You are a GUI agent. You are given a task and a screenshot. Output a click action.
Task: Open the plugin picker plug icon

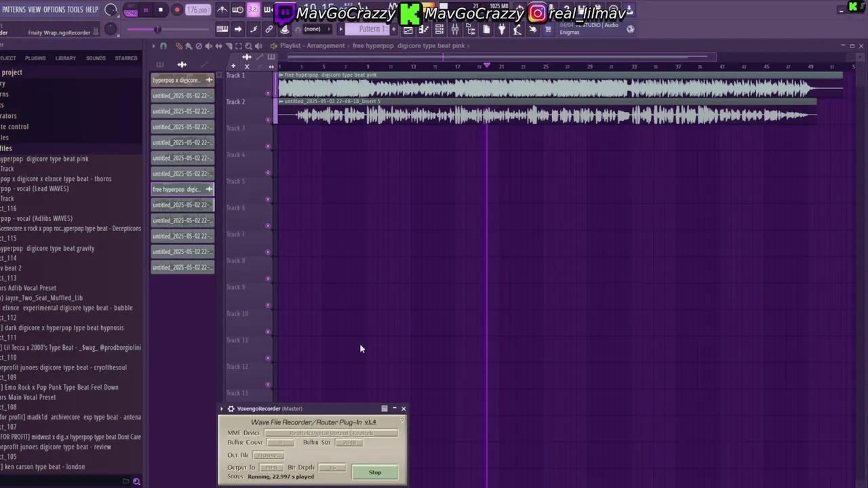tap(502, 30)
